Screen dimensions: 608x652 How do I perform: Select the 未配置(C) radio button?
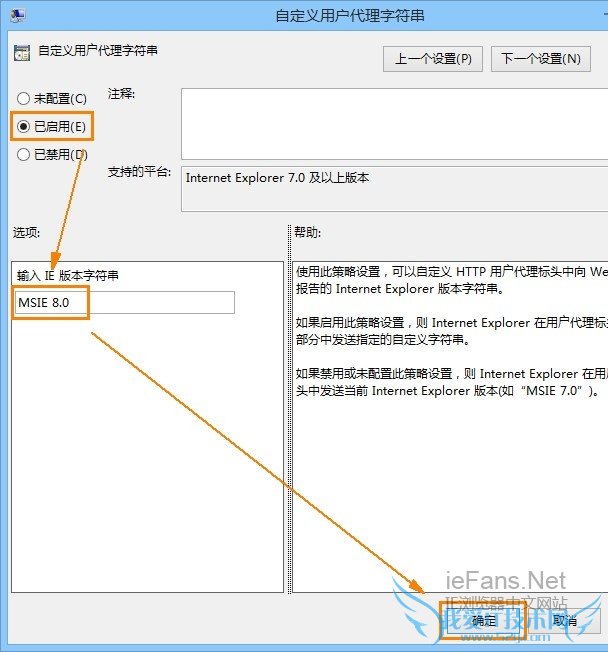[x=23, y=99]
